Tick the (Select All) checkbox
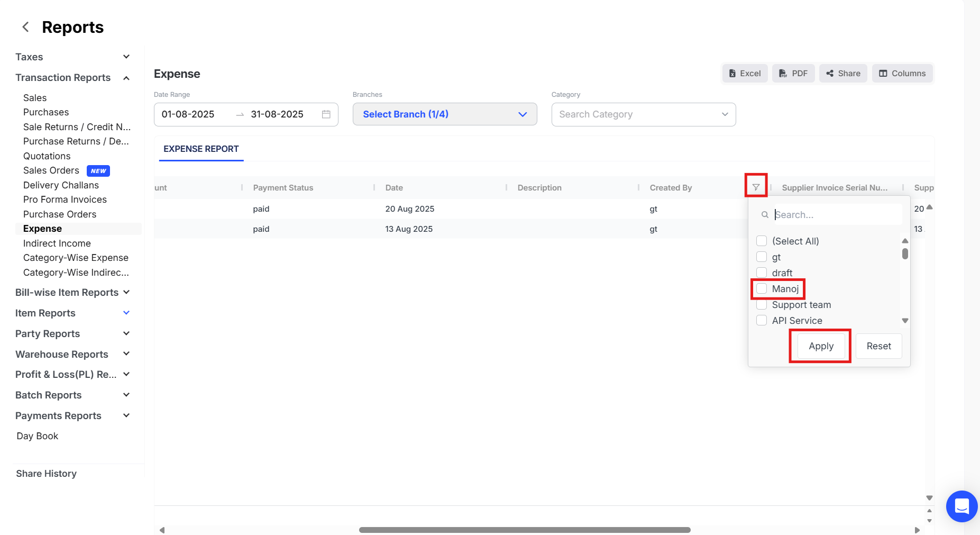This screenshot has width=980, height=535. pos(762,241)
